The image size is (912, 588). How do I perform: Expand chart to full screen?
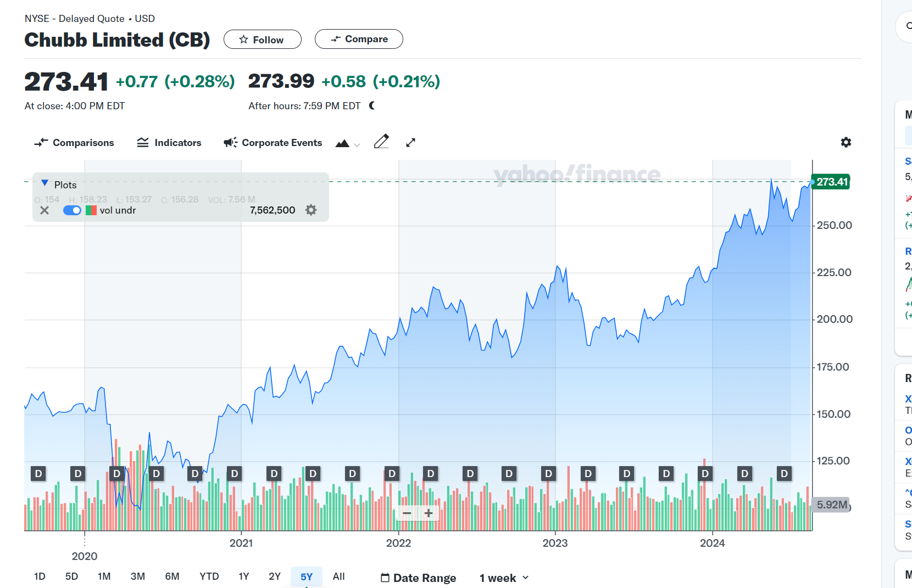pos(410,142)
